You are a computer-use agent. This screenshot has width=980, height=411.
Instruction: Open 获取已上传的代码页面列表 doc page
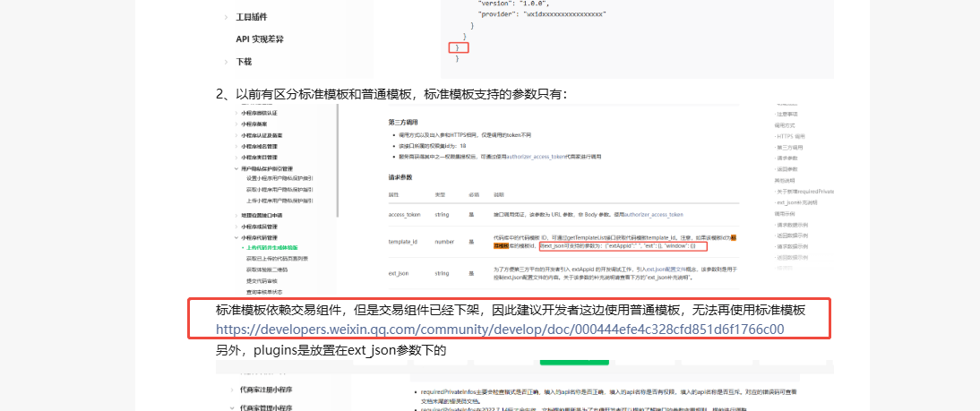(x=277, y=258)
